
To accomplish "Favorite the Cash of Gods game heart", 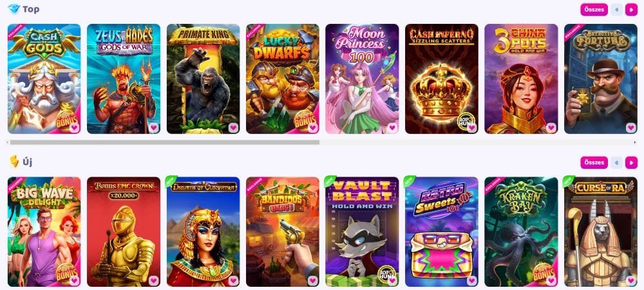I will 74,128.
